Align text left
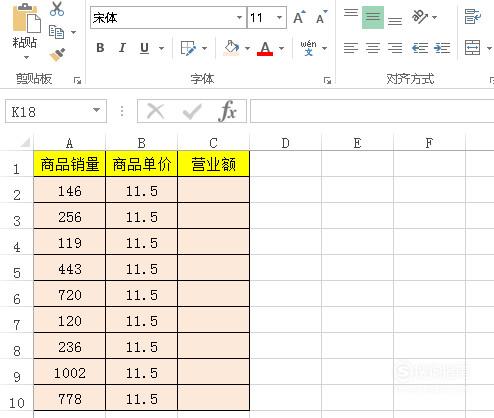 (351, 48)
